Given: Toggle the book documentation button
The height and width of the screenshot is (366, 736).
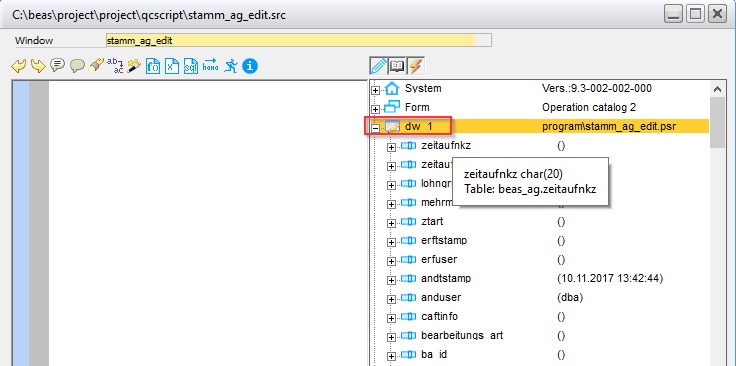Looking at the screenshot, I should pyautogui.click(x=397, y=66).
